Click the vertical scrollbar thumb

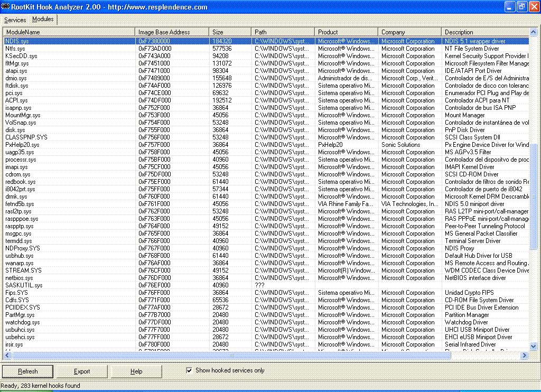(x=533, y=197)
